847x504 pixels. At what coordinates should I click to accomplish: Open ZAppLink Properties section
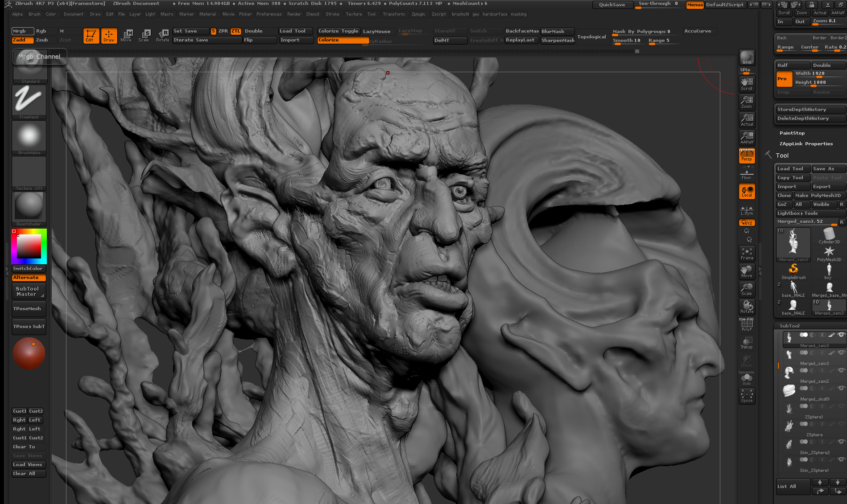806,144
